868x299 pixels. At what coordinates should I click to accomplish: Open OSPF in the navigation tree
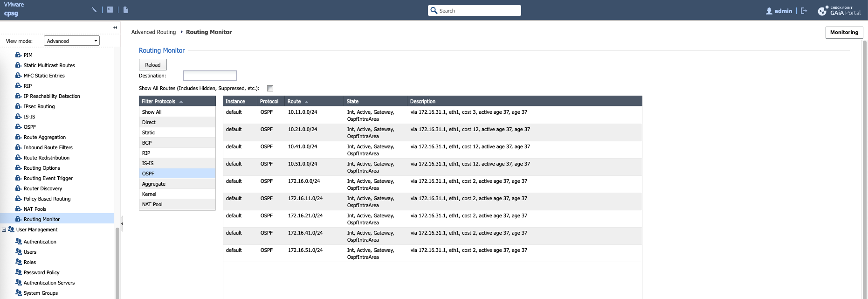click(30, 127)
